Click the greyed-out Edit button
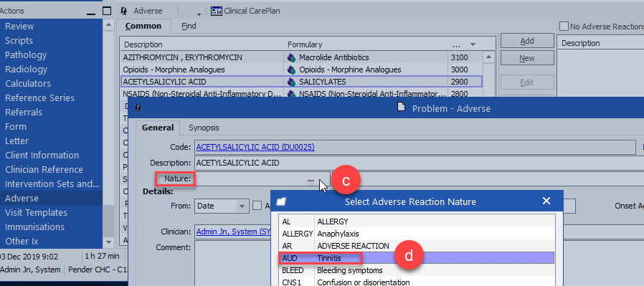 coord(527,82)
